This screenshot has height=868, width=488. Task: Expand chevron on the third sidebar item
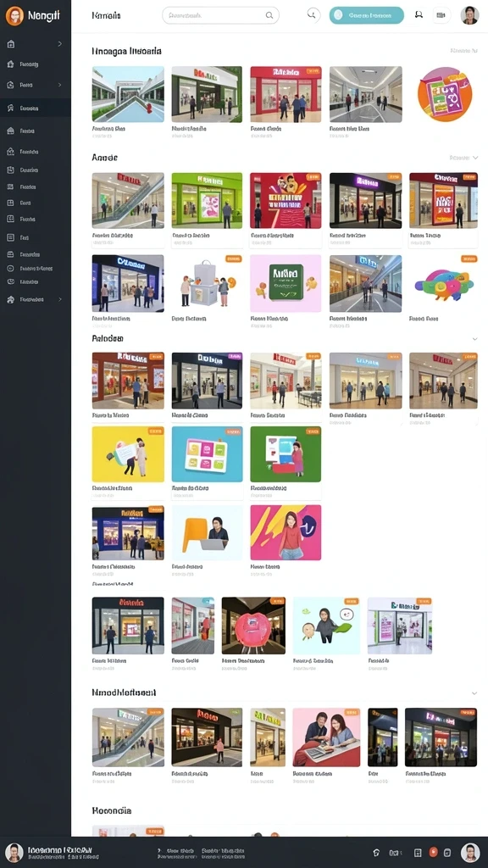[x=60, y=86]
